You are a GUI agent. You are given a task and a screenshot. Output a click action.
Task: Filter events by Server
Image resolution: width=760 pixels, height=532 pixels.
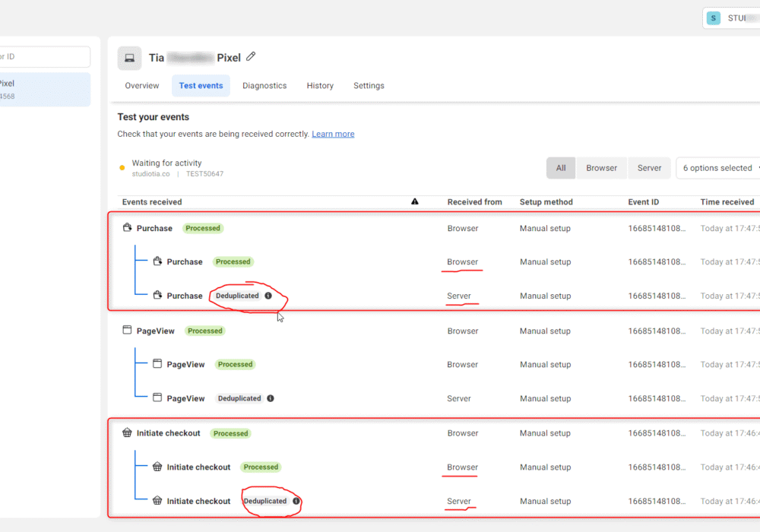[x=650, y=168]
